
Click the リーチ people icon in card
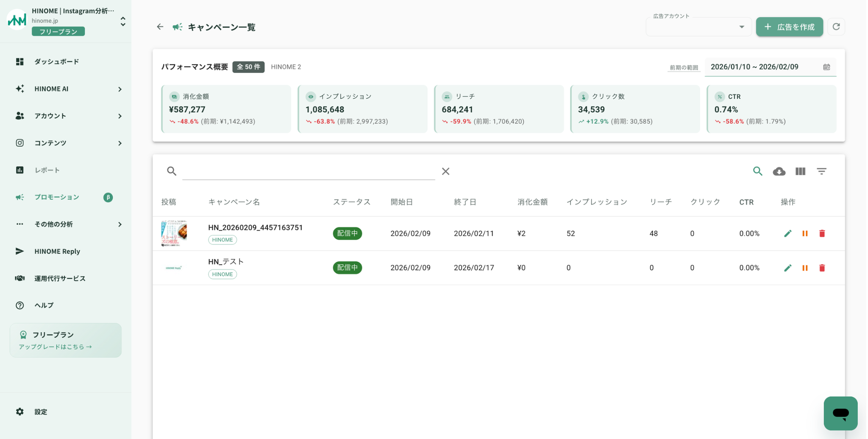click(x=447, y=97)
